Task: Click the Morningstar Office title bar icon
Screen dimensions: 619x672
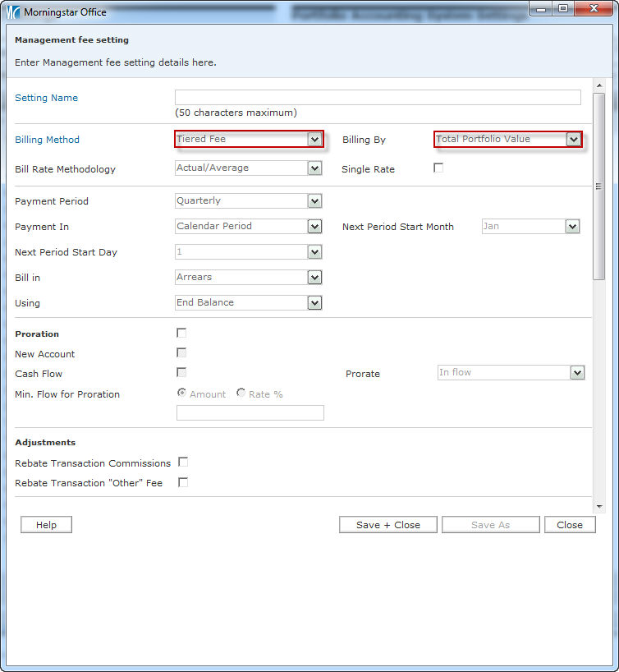Action: pyautogui.click(x=13, y=12)
